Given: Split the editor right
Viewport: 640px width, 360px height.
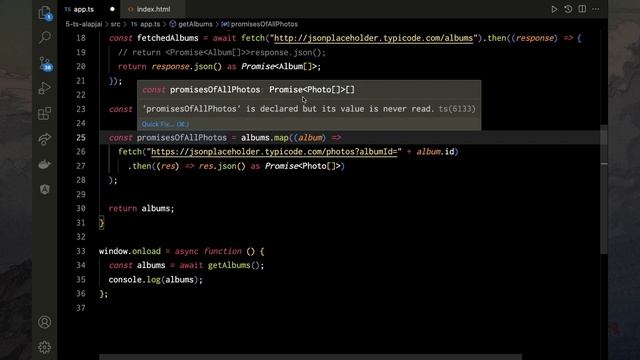Looking at the screenshot, I should point(582,9).
